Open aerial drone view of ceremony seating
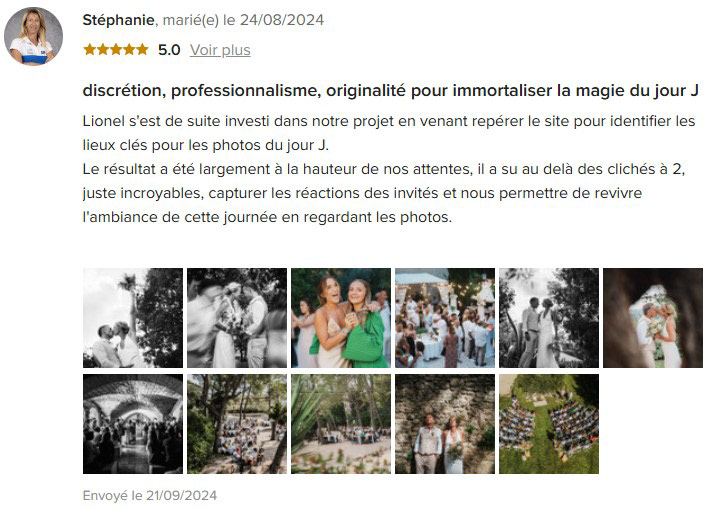719x509 pixels. (549, 424)
